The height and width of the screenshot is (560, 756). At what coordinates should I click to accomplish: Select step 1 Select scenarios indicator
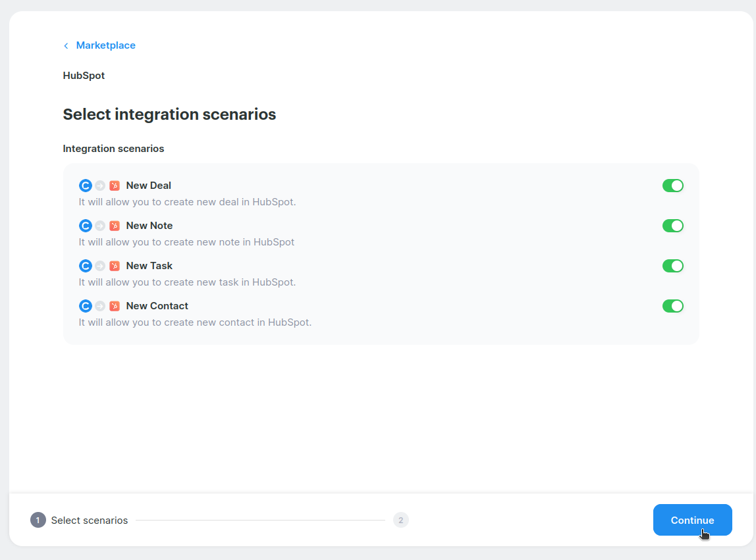coord(38,520)
